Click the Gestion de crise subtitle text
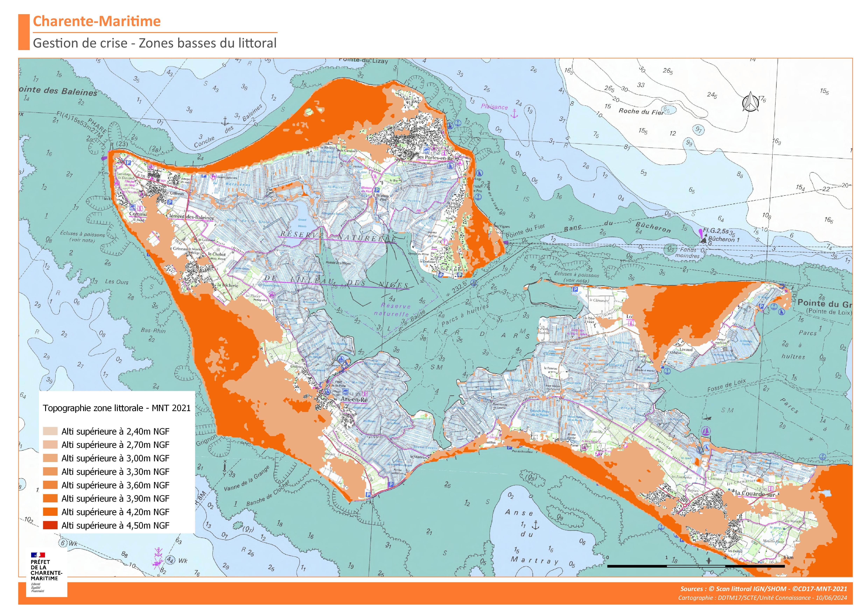The image size is (868, 614). [x=155, y=43]
